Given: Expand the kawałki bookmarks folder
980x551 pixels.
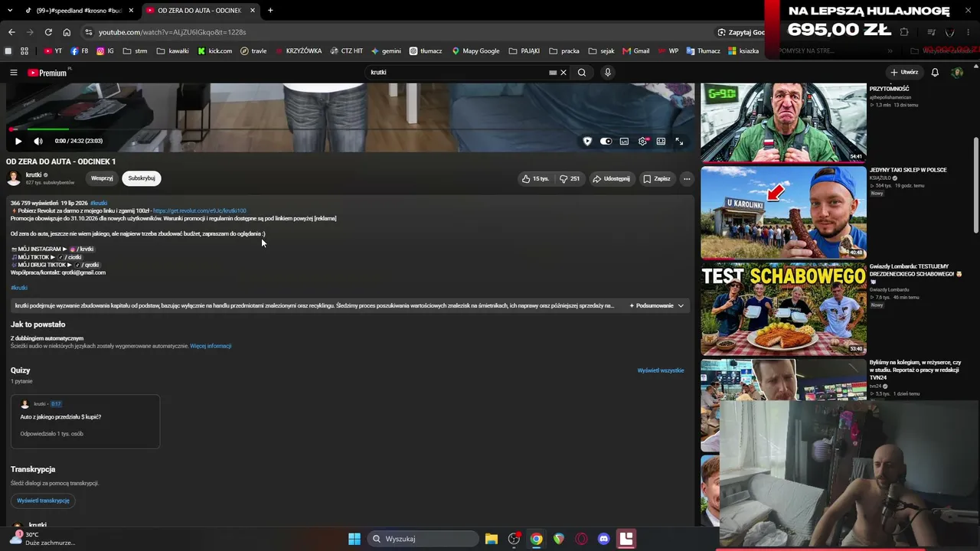Looking at the screenshot, I should [x=172, y=51].
